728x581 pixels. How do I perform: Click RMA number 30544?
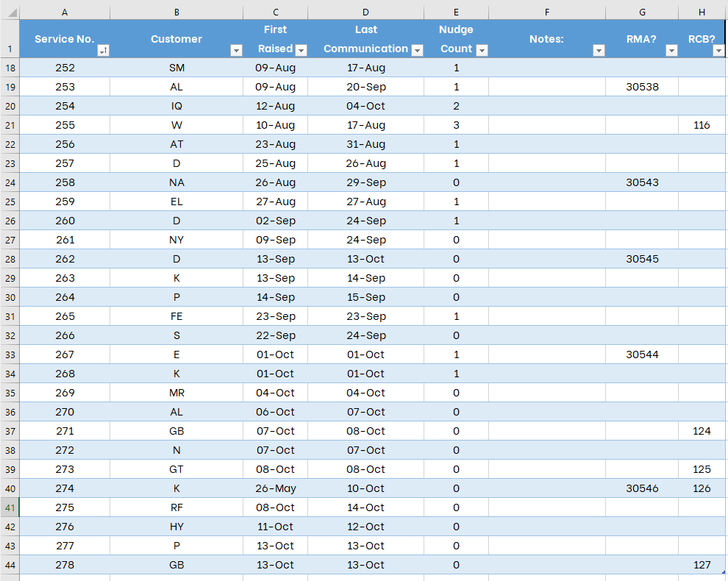click(x=642, y=354)
